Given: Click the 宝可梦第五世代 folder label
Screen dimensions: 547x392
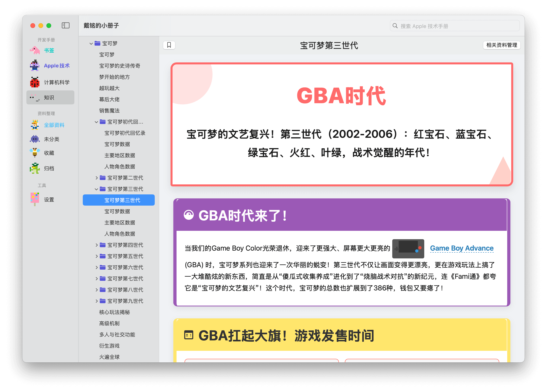Looking at the screenshot, I should 125,256.
